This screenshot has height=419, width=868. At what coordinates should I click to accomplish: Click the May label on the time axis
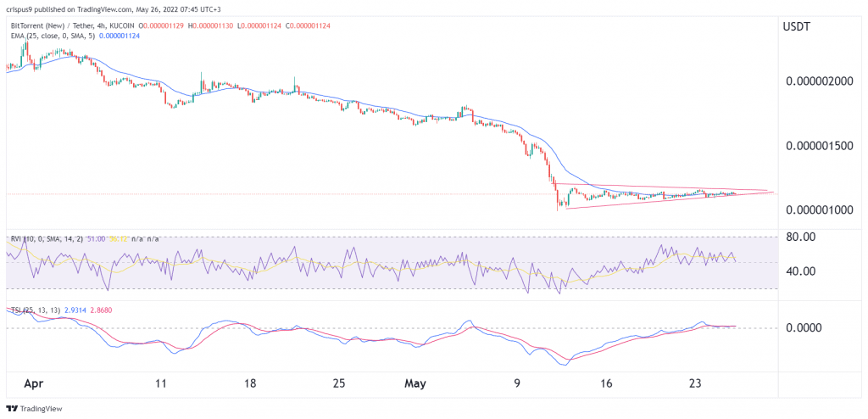point(416,384)
